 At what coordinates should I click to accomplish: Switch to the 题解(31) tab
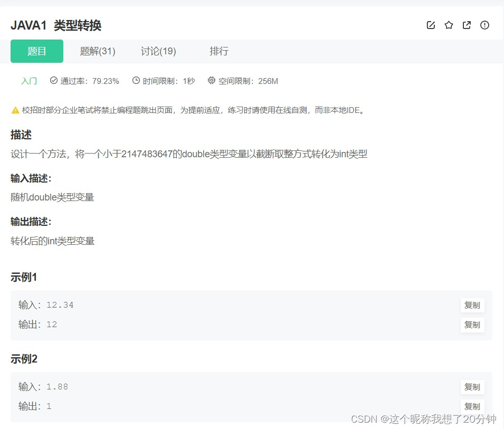[x=98, y=51]
